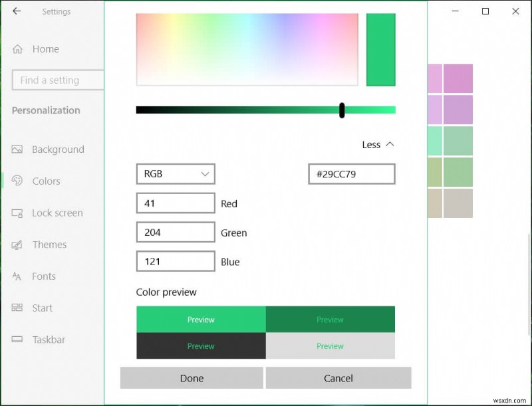
Task: Close the Settings window
Action: coord(515,11)
